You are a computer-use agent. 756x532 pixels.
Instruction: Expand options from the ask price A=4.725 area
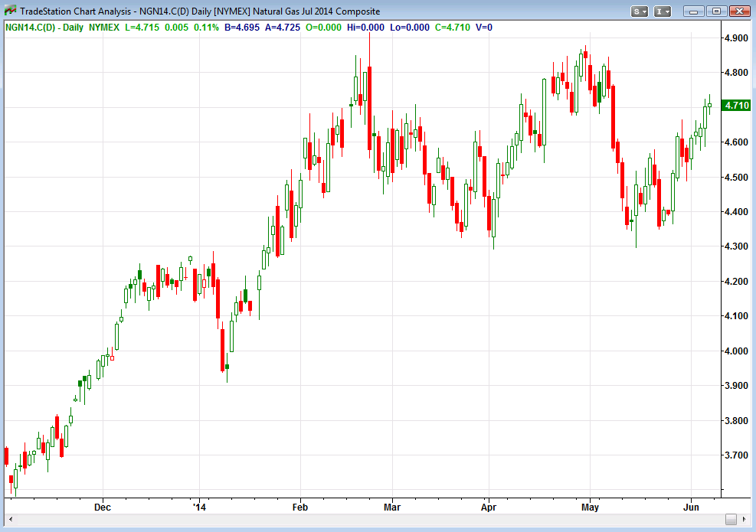pos(283,26)
